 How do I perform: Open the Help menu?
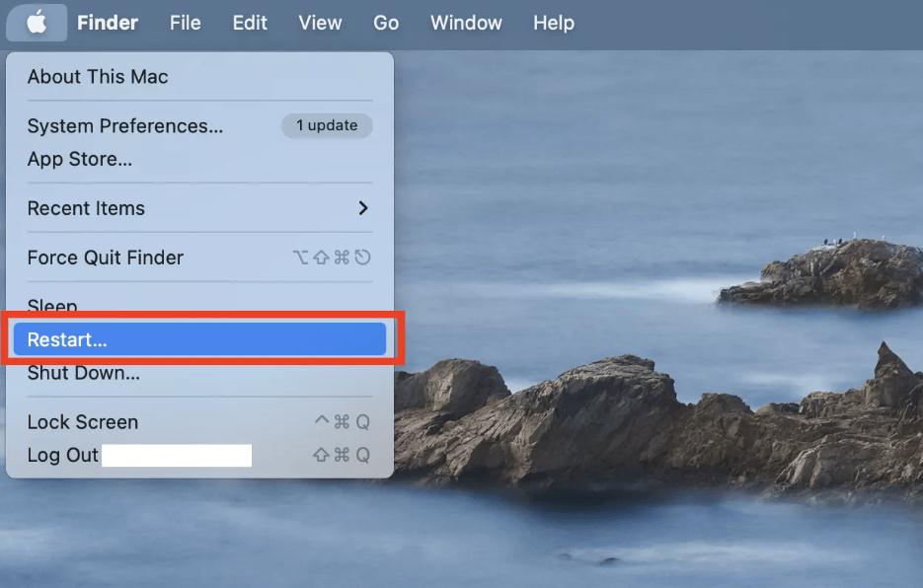tap(554, 23)
